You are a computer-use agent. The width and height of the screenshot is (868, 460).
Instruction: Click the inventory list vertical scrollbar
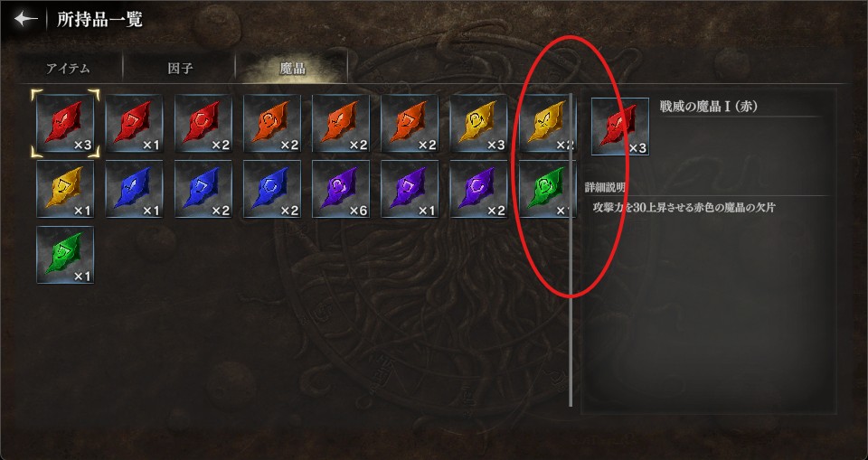(x=571, y=249)
